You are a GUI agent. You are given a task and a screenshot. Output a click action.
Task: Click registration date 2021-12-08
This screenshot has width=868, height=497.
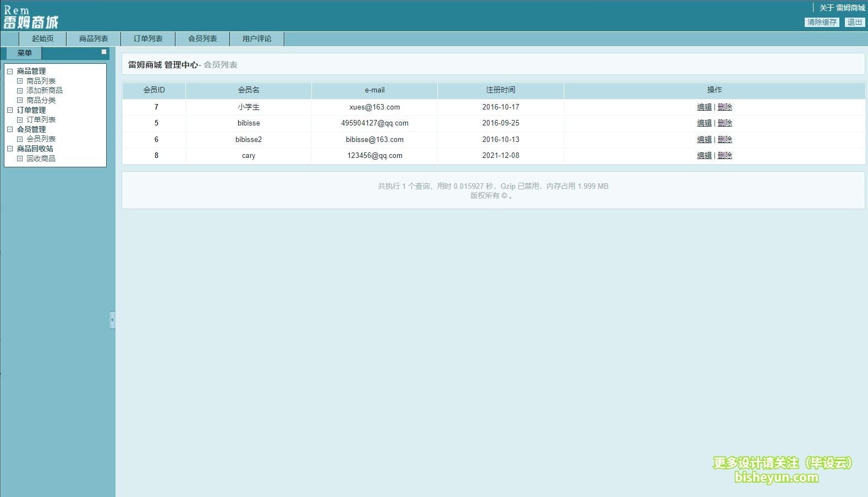[x=501, y=155]
